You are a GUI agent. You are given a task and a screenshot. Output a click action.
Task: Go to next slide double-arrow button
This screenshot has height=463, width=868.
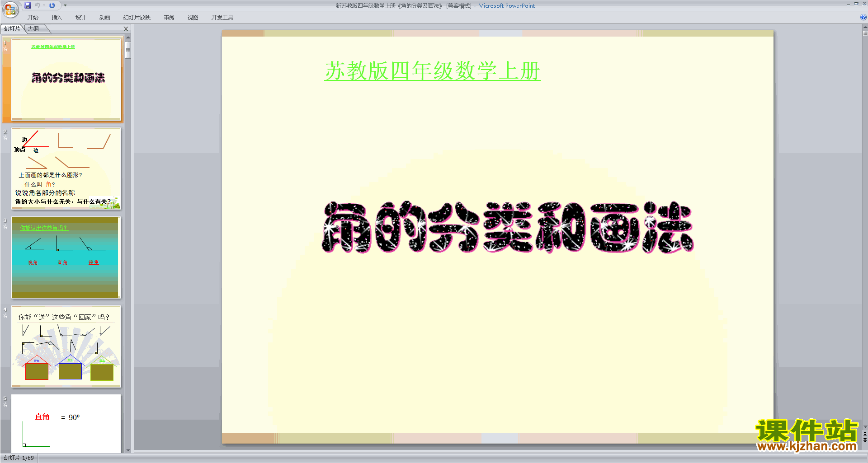(x=865, y=440)
